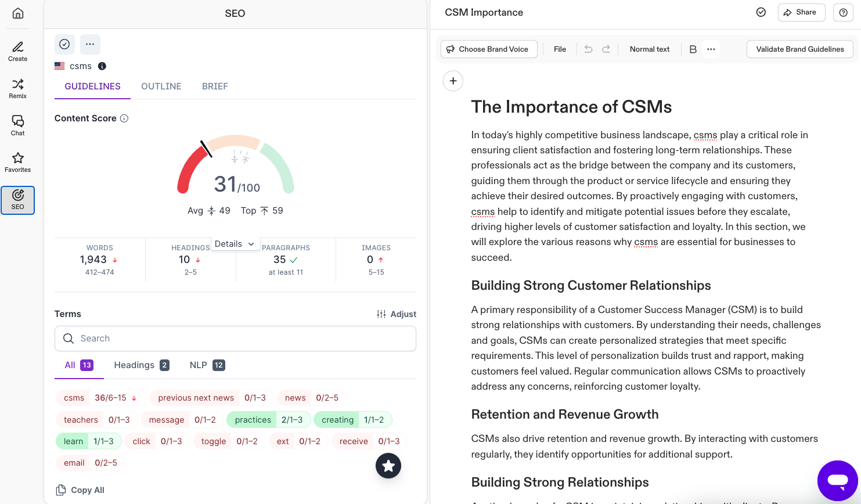Toggle the circled check button above csms
Screen dimensions: 861x504
click(64, 44)
